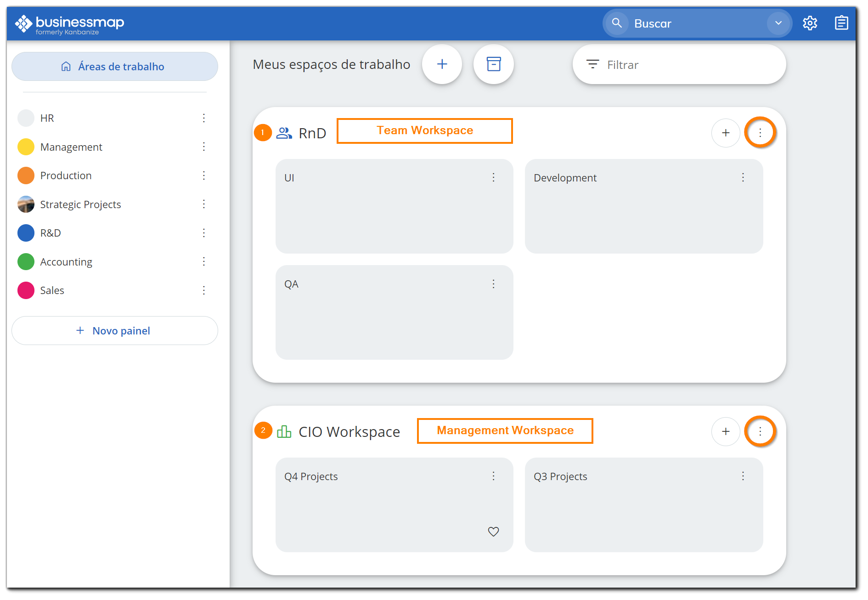This screenshot has height=600, width=868.
Task: Click the pink color dot next to Sales
Action: point(26,290)
